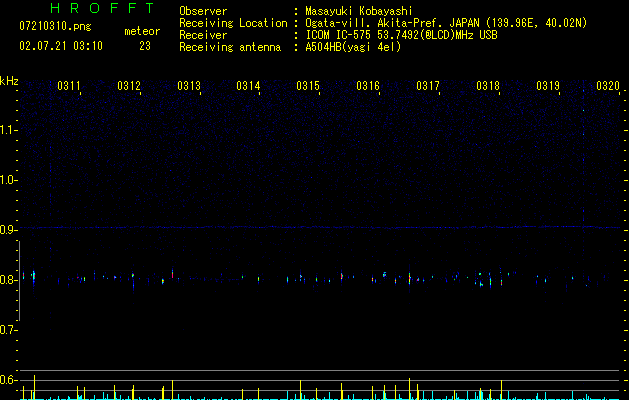Click the 0313 time marker

189,86
